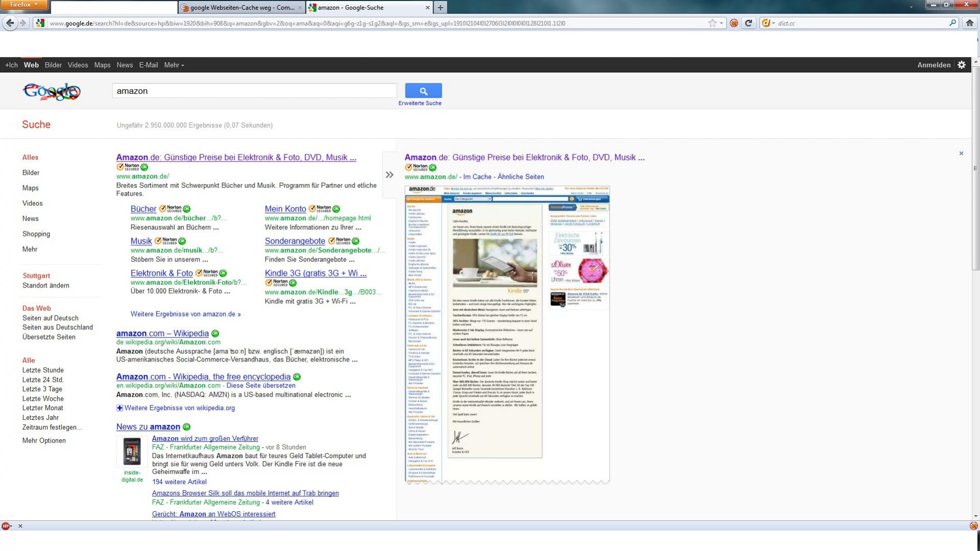Filter results by 'Shopping' in left sidebar
The image size is (980, 551).
pyautogui.click(x=36, y=234)
